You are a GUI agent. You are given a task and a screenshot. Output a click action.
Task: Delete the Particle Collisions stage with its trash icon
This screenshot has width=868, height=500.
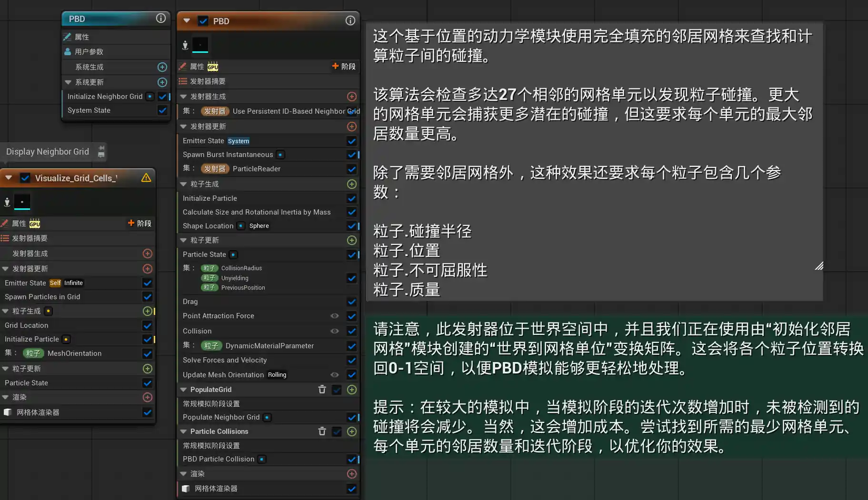pos(322,431)
